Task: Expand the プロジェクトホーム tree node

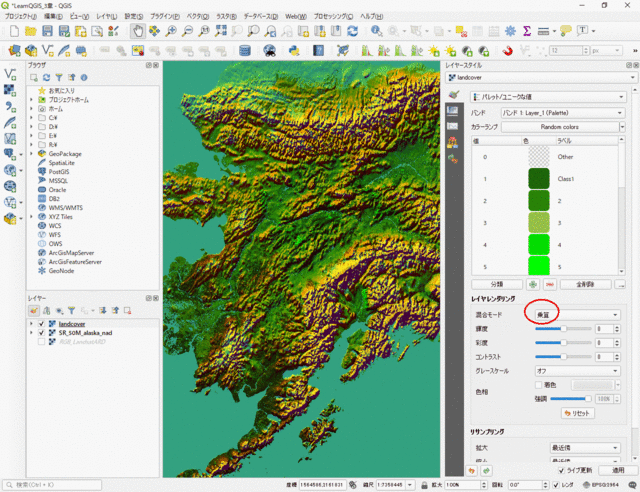Action: 33,100
